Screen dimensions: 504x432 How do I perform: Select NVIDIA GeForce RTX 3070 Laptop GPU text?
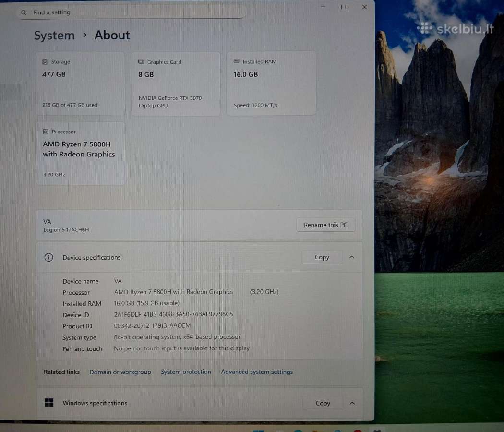pos(170,102)
